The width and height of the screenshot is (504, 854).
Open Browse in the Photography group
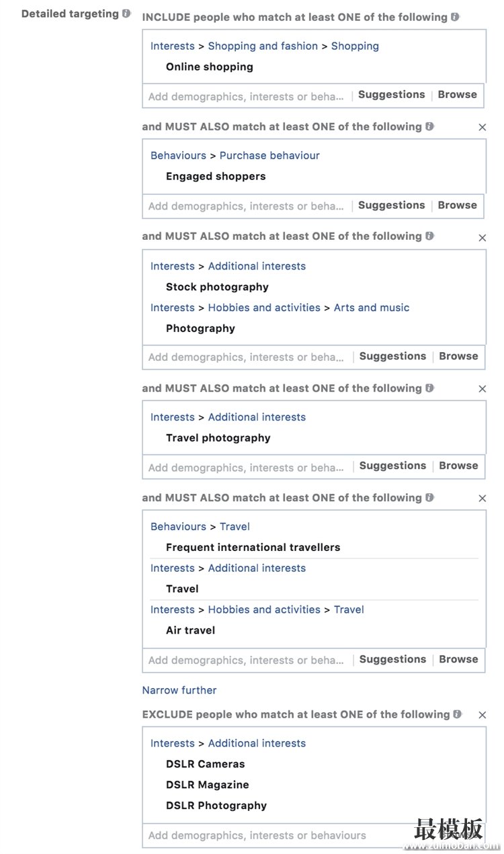point(458,357)
